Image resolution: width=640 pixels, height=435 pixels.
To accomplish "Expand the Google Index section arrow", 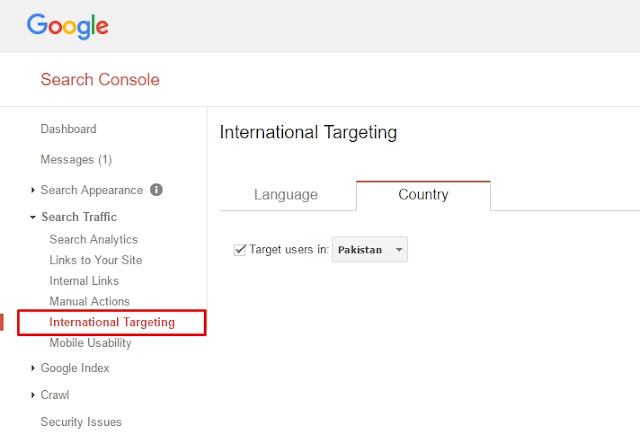I will (33, 368).
